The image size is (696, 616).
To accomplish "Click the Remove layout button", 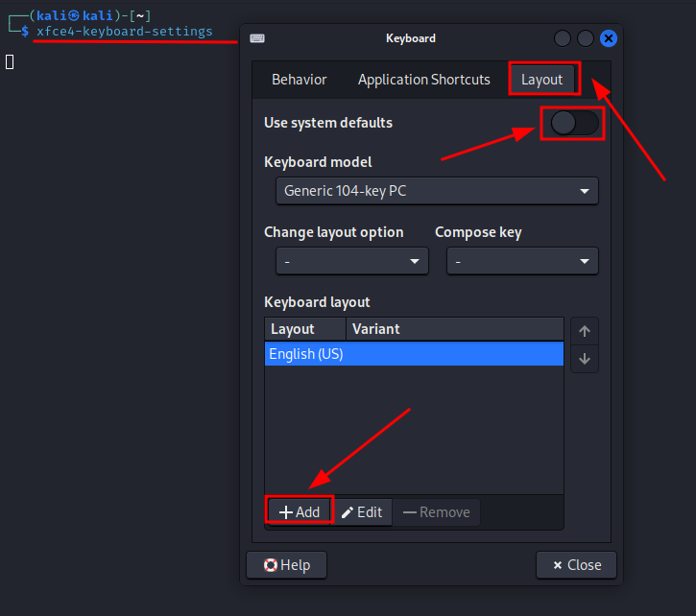I will [x=436, y=512].
